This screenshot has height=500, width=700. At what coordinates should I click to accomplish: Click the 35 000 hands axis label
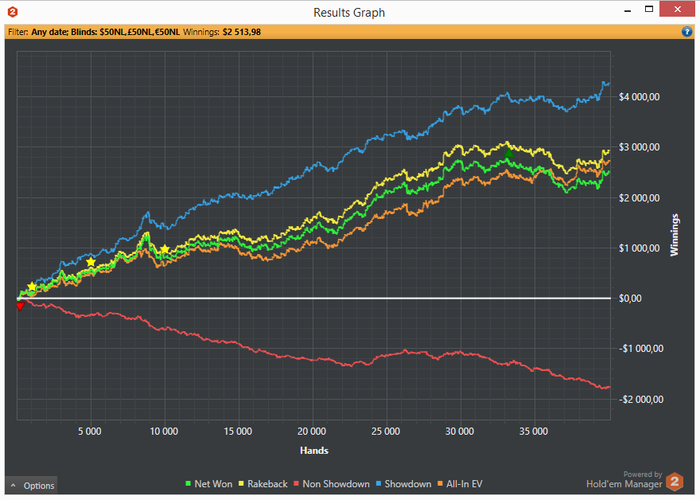(533, 431)
